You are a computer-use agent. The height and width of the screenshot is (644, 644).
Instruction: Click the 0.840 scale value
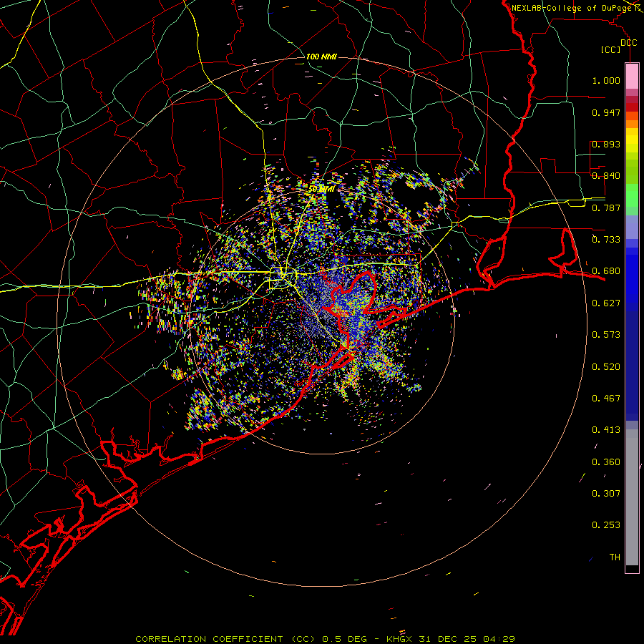[606, 176]
